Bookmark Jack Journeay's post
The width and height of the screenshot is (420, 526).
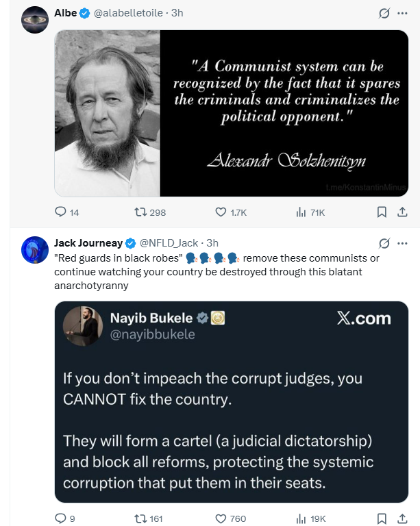(x=382, y=518)
